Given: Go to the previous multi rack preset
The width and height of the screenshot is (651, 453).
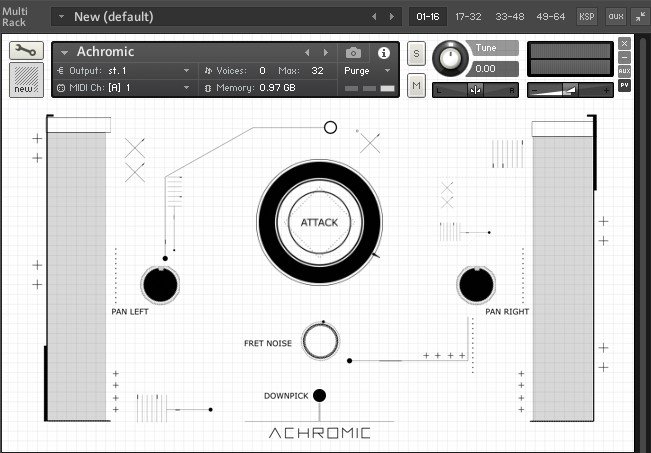Looking at the screenshot, I should 374,17.
